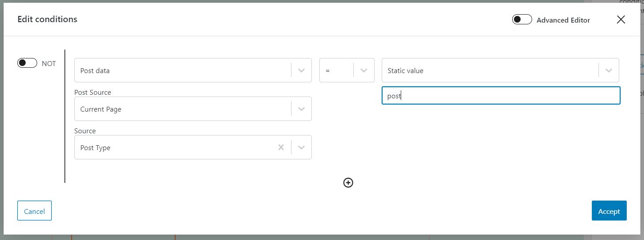Image resolution: width=644 pixels, height=240 pixels.
Task: Clear the Post Type selection with X
Action: pos(281,147)
